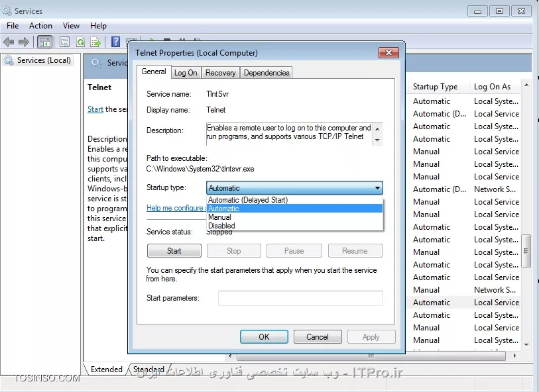Open the Help menu
The height and width of the screenshot is (392, 539).
(98, 26)
